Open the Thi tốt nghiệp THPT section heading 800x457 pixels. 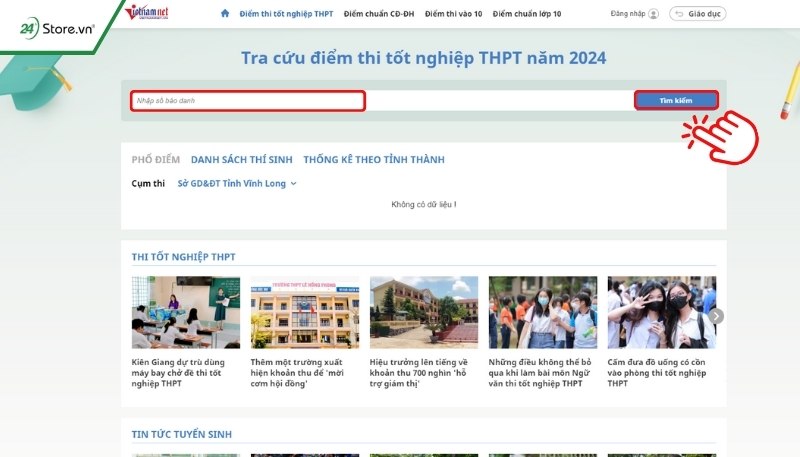pos(184,257)
